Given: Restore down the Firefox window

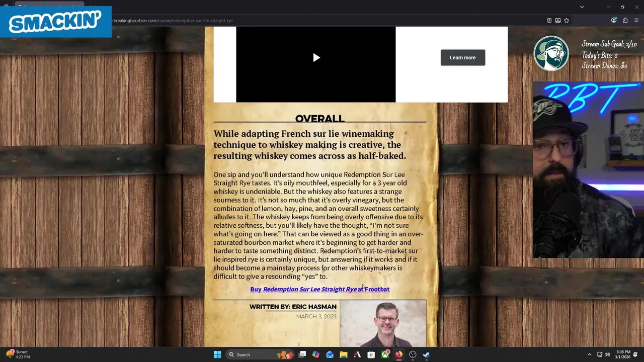Looking at the screenshot, I should coord(622,7).
